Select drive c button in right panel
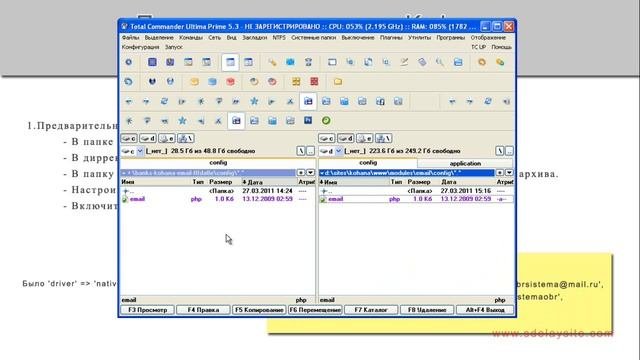The width and height of the screenshot is (640, 360). click(327, 138)
